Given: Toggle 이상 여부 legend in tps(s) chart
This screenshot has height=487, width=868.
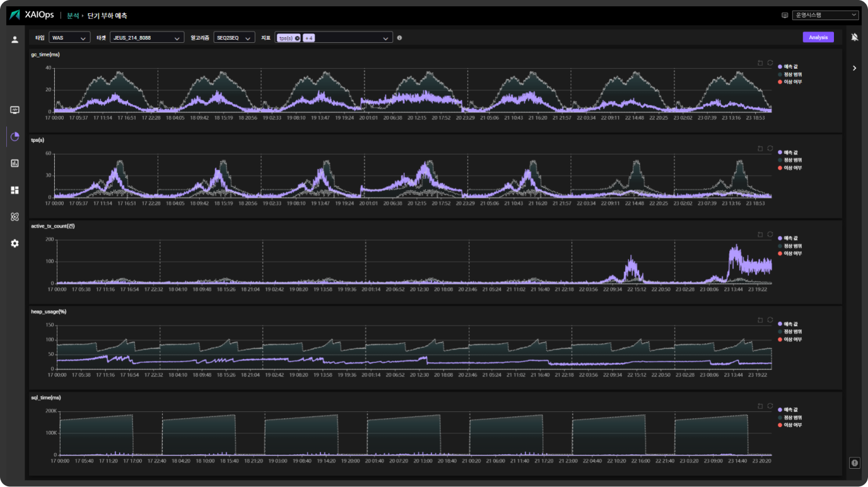Looking at the screenshot, I should [790, 168].
